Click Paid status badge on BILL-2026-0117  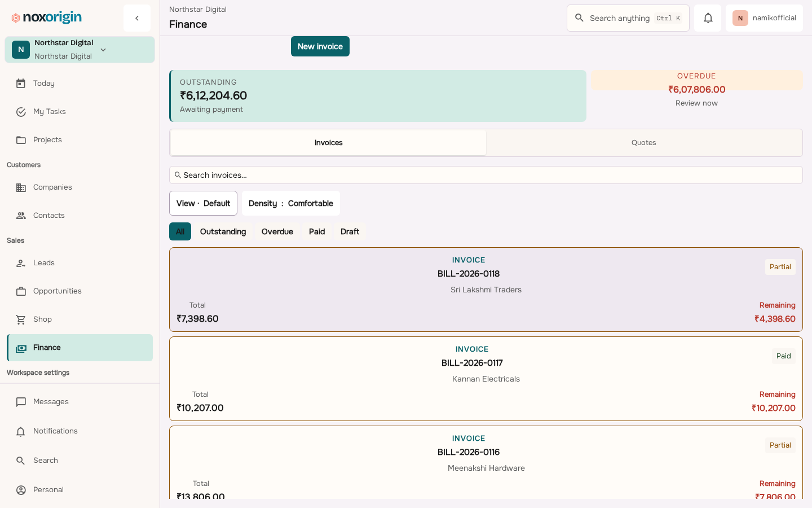pos(784,356)
